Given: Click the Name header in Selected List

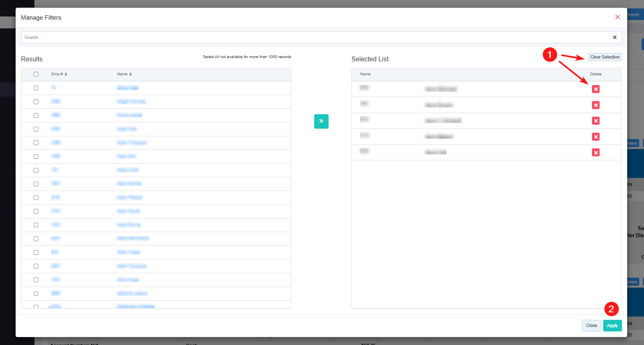Looking at the screenshot, I should coord(365,74).
